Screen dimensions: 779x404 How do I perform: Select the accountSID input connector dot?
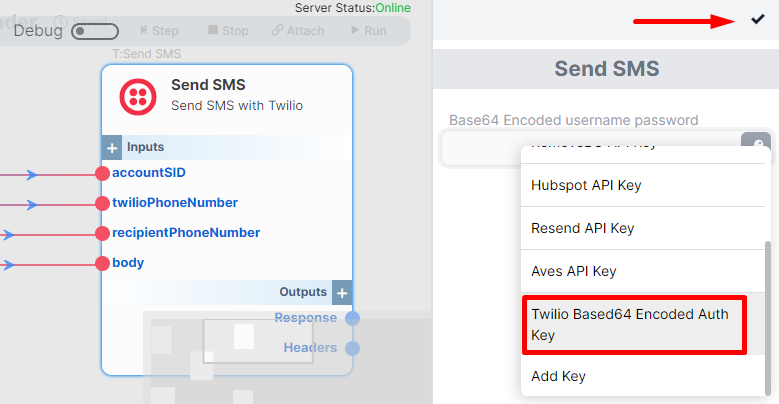click(102, 173)
